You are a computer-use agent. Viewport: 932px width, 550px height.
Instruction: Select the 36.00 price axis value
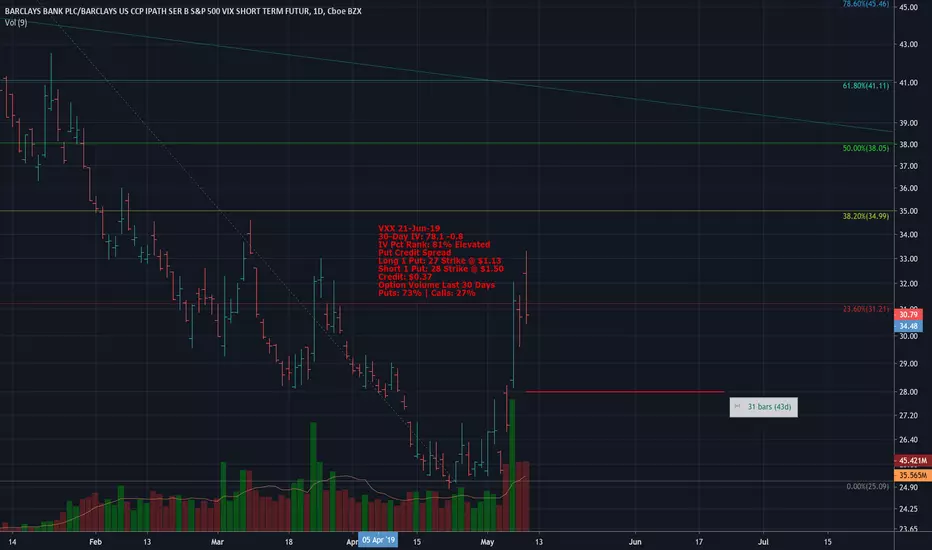(908, 188)
